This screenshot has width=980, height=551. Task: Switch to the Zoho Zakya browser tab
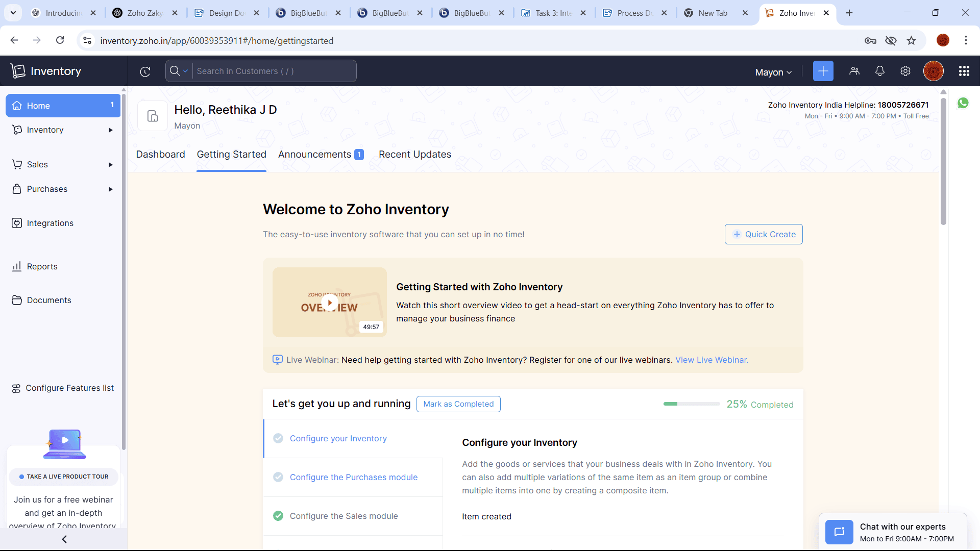(145, 13)
